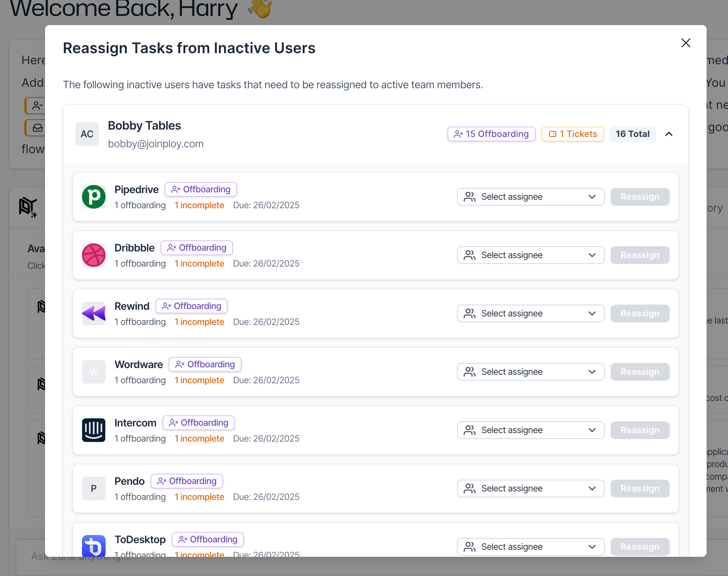Screen dimensions: 728x576
Task: Click the Rewind double-arrow logo icon
Action: click(x=93, y=313)
